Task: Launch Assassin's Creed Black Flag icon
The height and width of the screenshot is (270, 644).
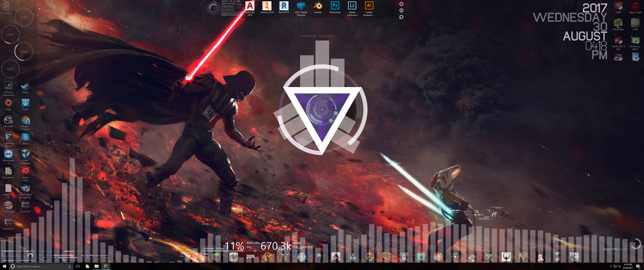Action: (353, 257)
